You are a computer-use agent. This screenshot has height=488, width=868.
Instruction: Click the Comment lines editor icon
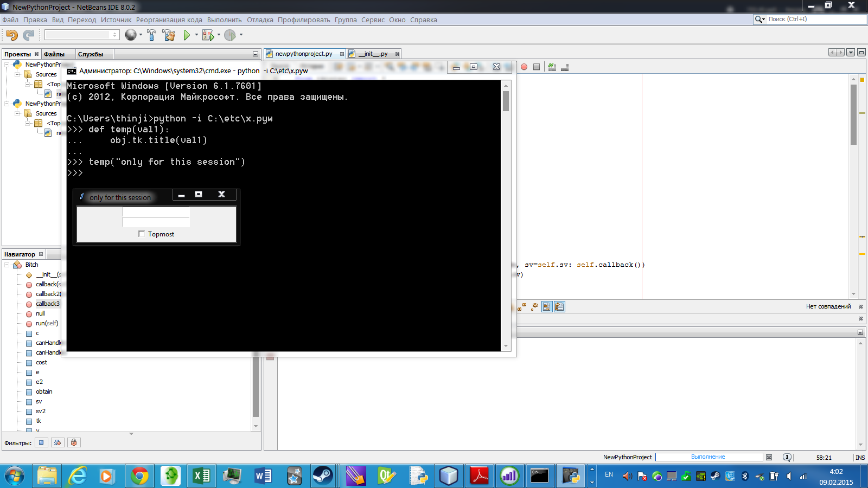[552, 67]
